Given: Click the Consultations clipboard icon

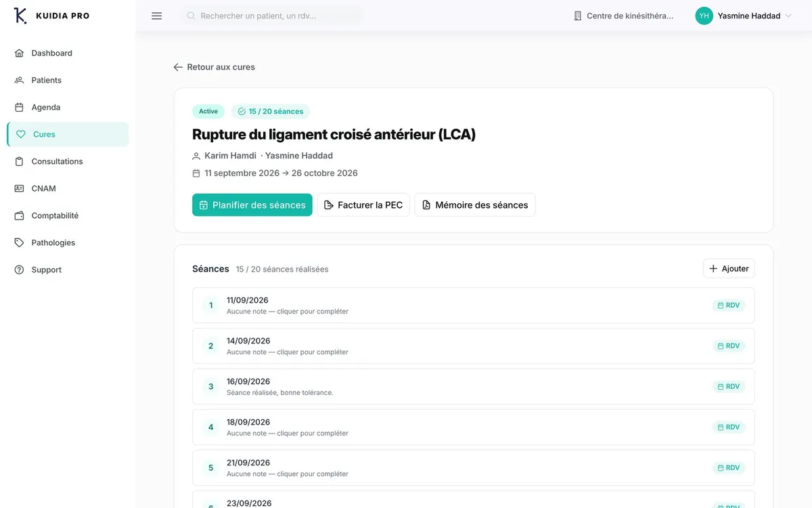Looking at the screenshot, I should tap(19, 161).
